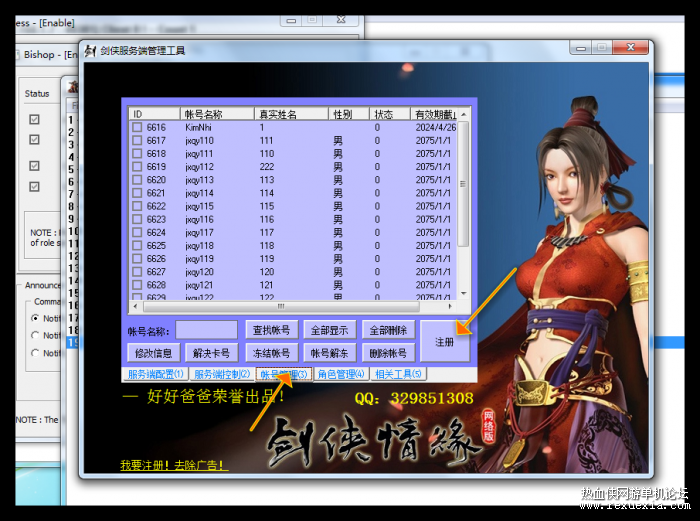The width and height of the screenshot is (700, 521).
Task: Select the account name jxqy121
Action: coord(200,285)
